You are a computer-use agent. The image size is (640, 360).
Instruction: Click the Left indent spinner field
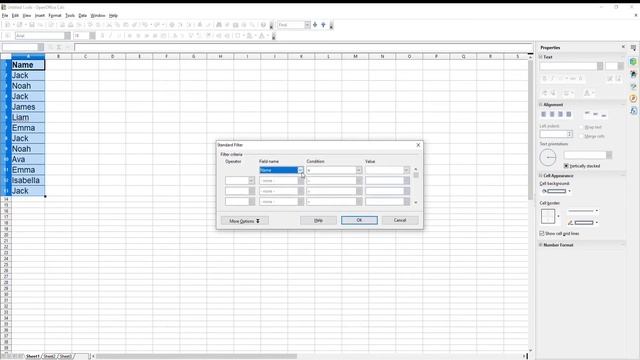pyautogui.click(x=556, y=134)
